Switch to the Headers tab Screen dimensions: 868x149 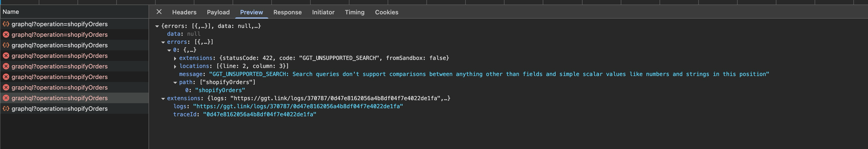[x=184, y=12]
